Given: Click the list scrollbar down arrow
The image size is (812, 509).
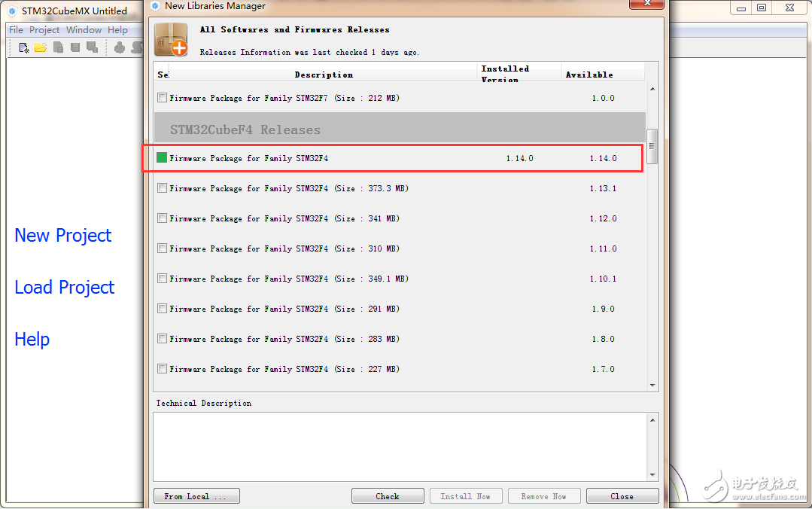Looking at the screenshot, I should (652, 385).
